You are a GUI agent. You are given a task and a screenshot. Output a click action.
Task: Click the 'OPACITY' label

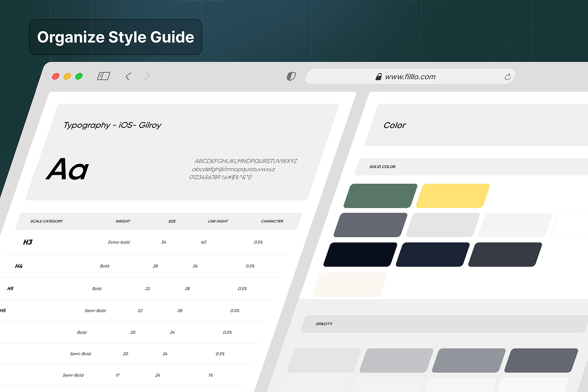[x=324, y=324]
